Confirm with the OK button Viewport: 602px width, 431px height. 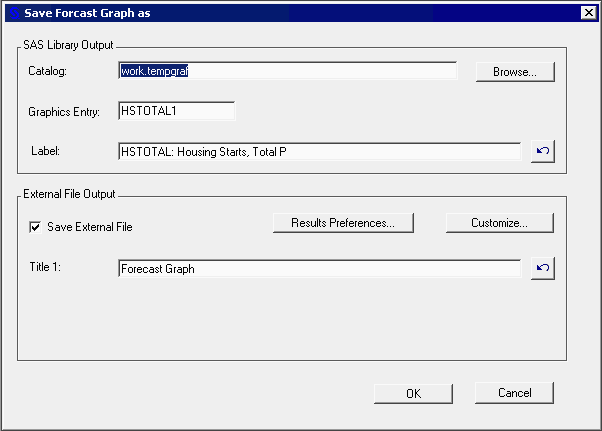pos(413,393)
